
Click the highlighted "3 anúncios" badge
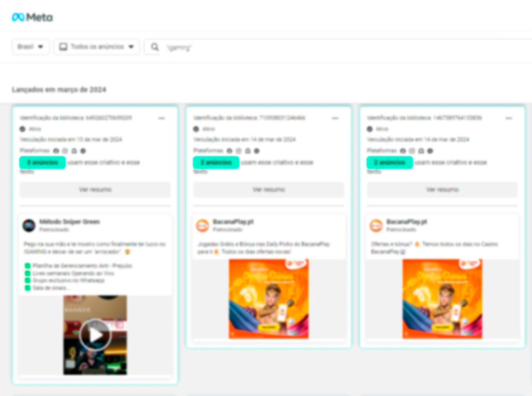(x=43, y=163)
